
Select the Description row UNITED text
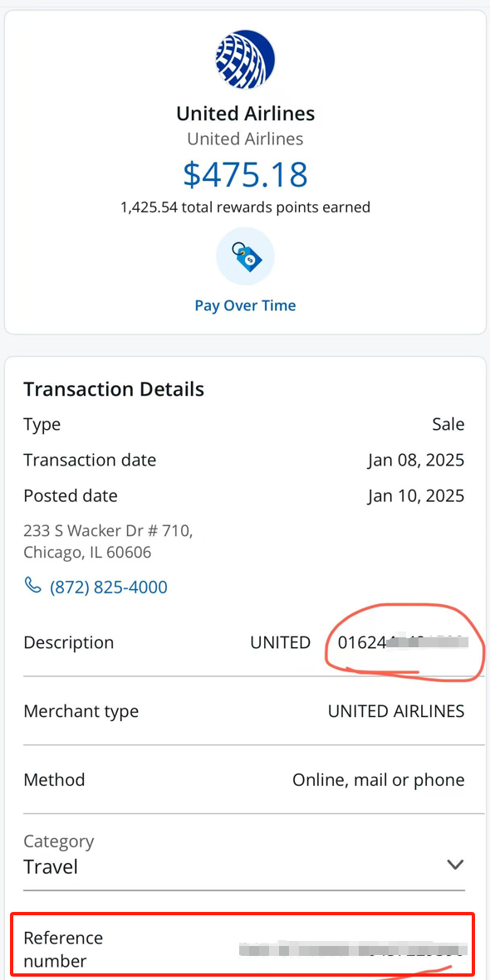pos(281,642)
